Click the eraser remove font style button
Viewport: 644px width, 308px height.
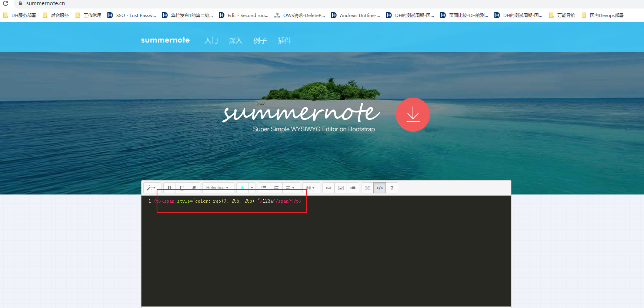click(x=194, y=188)
